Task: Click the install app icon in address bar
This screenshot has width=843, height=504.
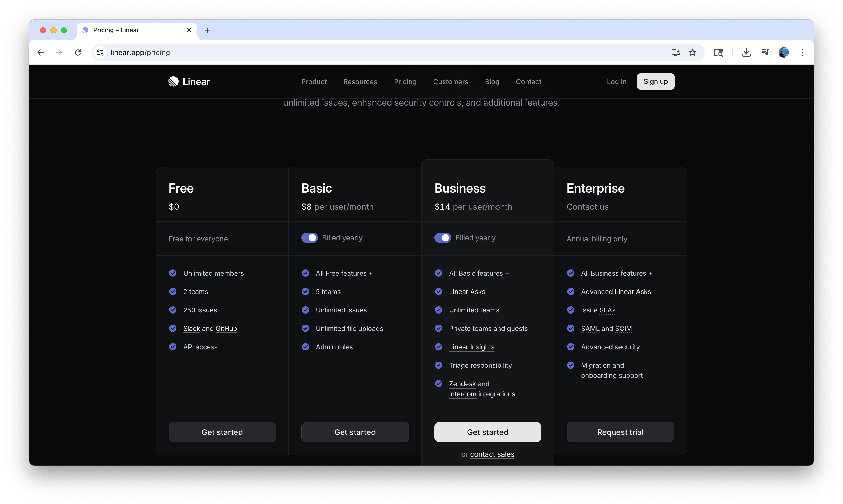Action: tap(675, 52)
